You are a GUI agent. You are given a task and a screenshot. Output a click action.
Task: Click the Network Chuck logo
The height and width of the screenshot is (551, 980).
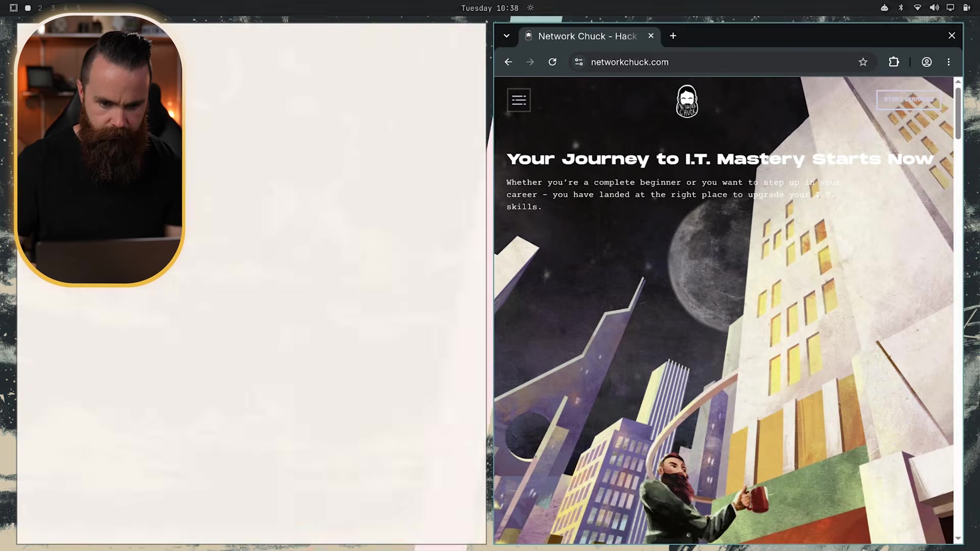[687, 101]
